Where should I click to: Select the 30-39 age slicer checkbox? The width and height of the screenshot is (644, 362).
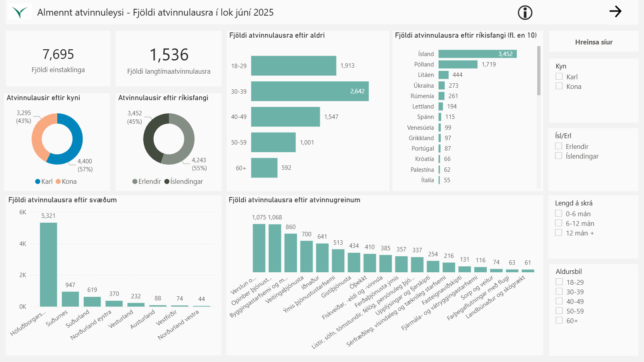point(559,292)
